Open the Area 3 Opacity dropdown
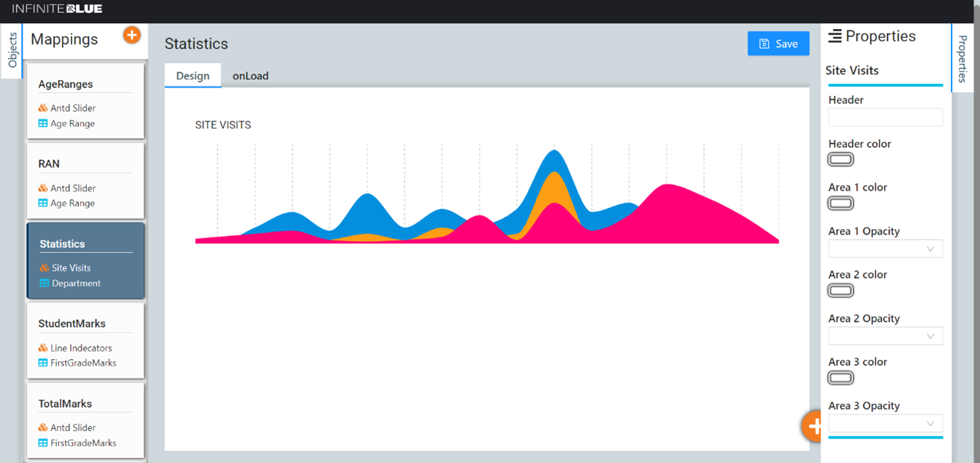Image resolution: width=980 pixels, height=463 pixels. click(885, 423)
